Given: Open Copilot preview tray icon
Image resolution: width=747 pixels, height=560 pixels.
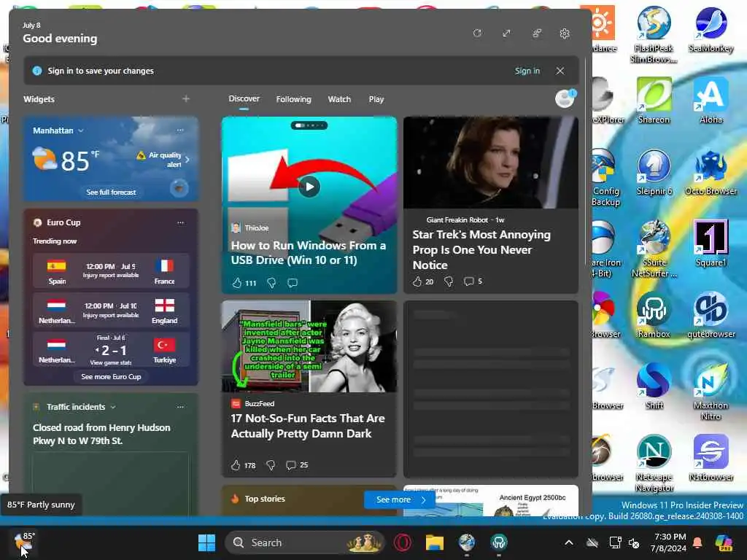Looking at the screenshot, I should pos(724,542).
